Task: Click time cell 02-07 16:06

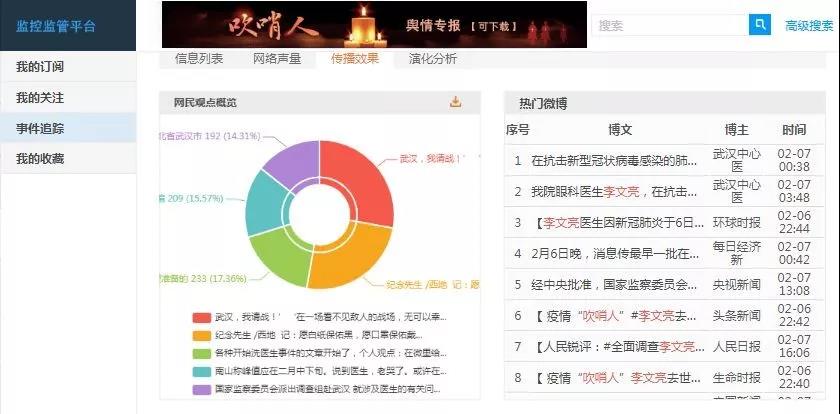Action: point(794,347)
